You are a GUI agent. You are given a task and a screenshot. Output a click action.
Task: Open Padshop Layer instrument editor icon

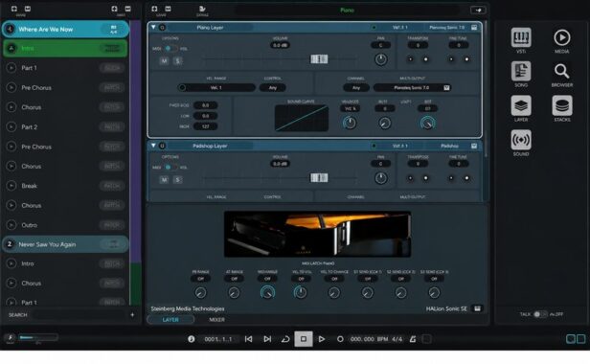[x=474, y=146]
